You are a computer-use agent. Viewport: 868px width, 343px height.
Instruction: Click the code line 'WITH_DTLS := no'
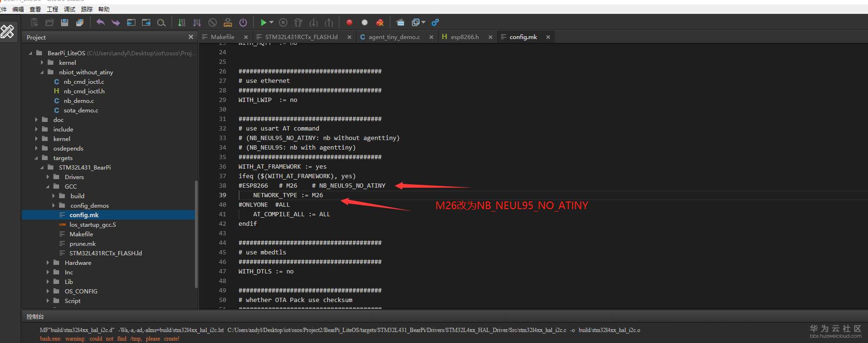(x=266, y=272)
